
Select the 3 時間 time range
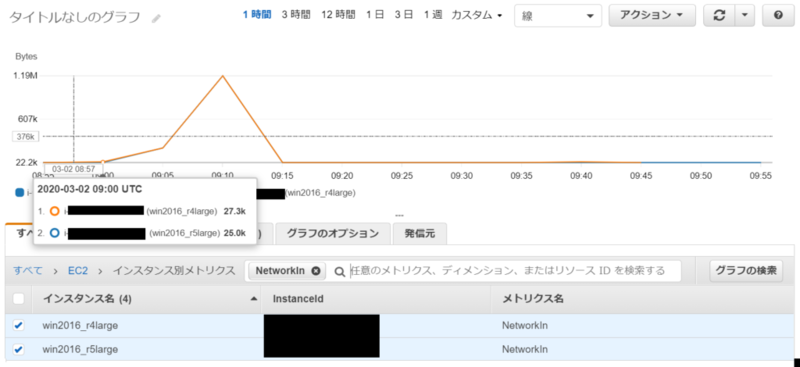pos(296,15)
